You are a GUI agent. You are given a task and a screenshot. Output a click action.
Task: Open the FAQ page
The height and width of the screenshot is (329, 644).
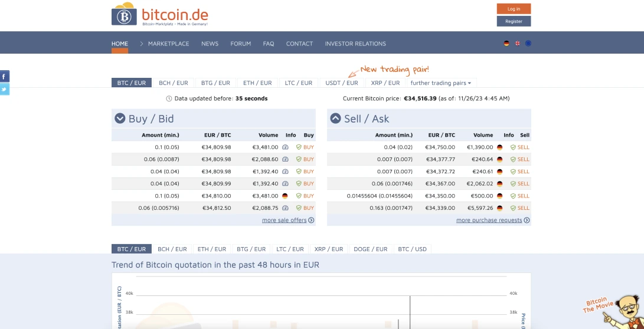tap(269, 44)
